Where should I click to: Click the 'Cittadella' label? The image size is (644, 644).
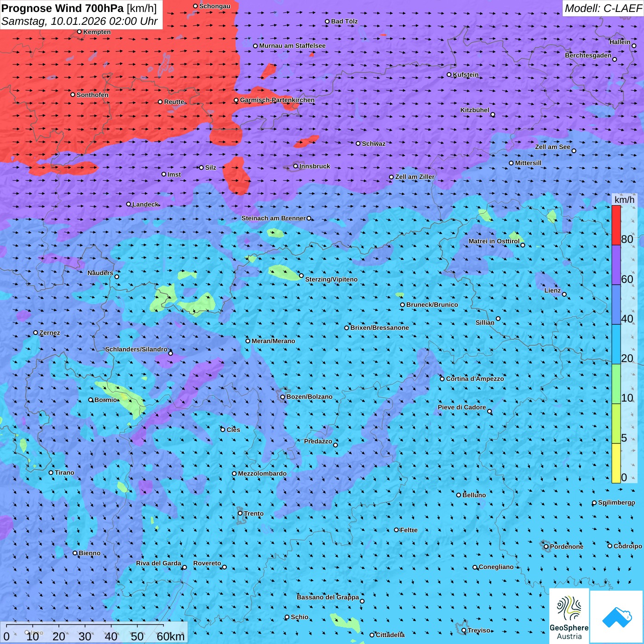pyautogui.click(x=390, y=635)
